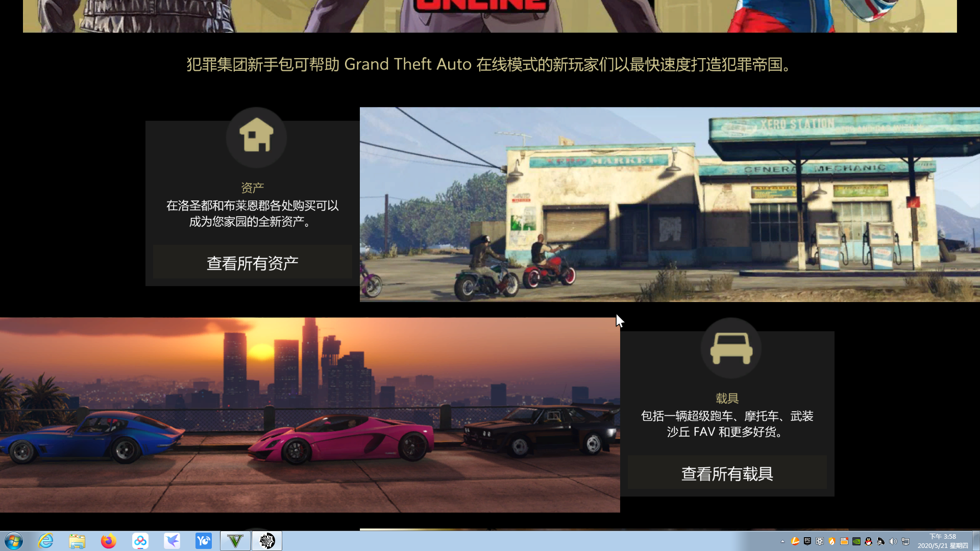
Task: Click the orange L tray icon
Action: coord(795,541)
